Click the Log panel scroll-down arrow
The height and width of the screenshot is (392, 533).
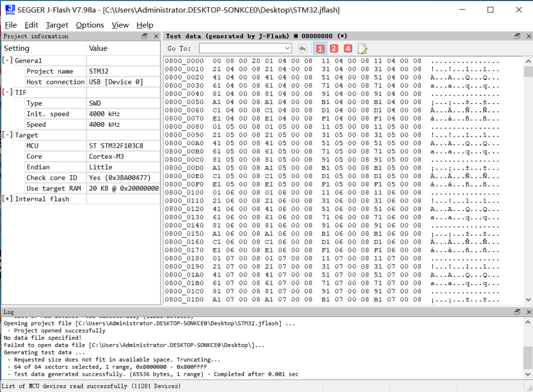tap(528, 374)
